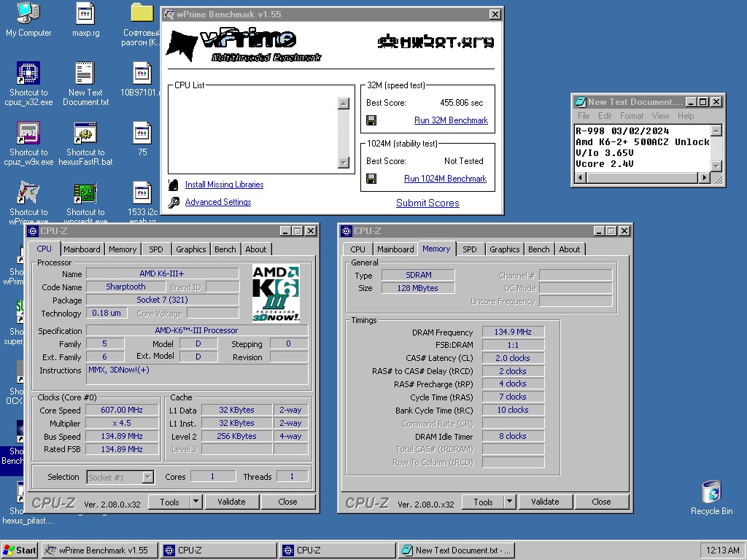The width and height of the screenshot is (747, 560).
Task: Click the AMD K6-III processor logo
Action: [x=276, y=293]
